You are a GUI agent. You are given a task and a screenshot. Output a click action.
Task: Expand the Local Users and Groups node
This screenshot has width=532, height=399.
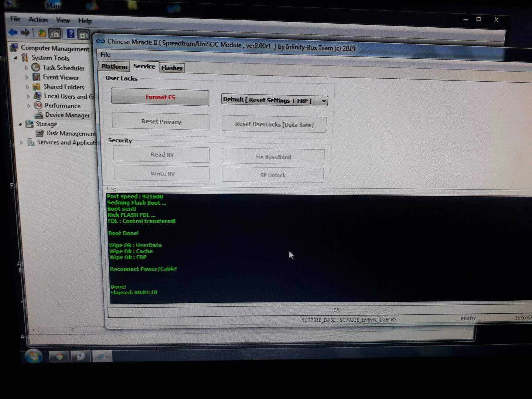[28, 96]
